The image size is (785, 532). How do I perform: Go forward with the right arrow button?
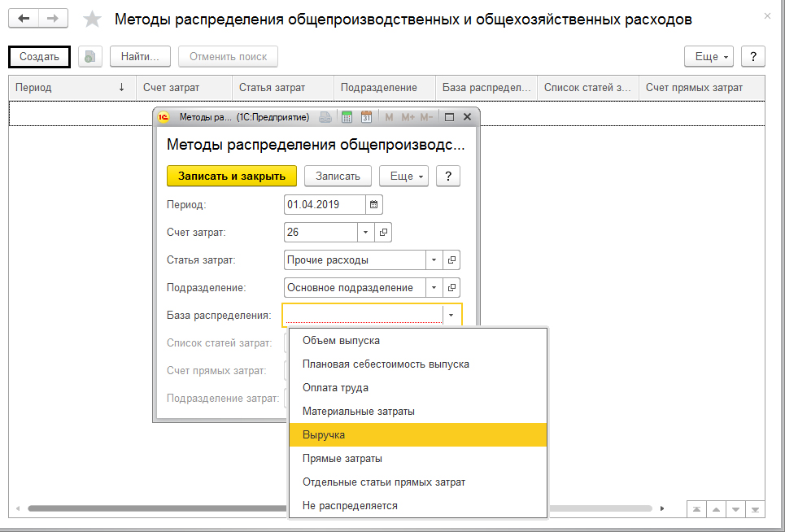coord(53,19)
